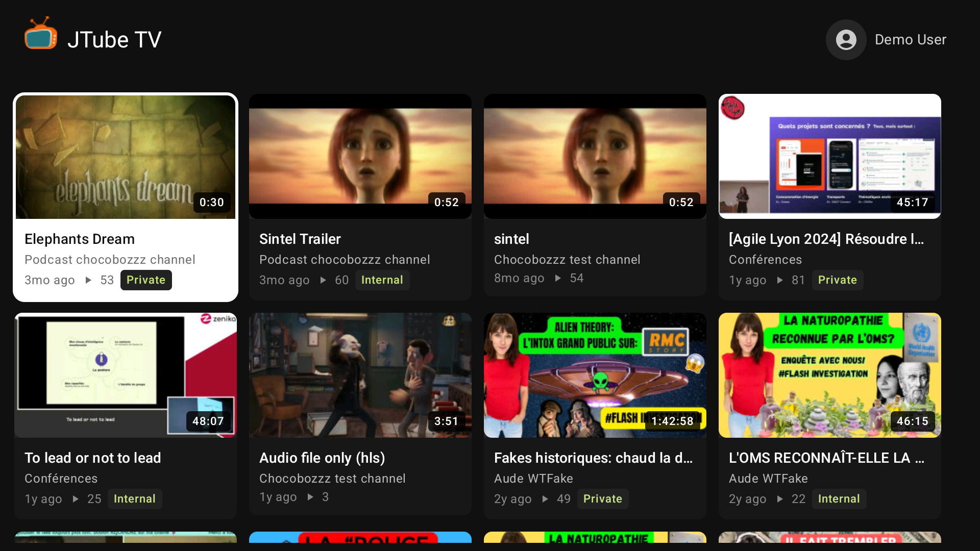Click the Elephants Dream title text
980x551 pixels.
click(80, 239)
